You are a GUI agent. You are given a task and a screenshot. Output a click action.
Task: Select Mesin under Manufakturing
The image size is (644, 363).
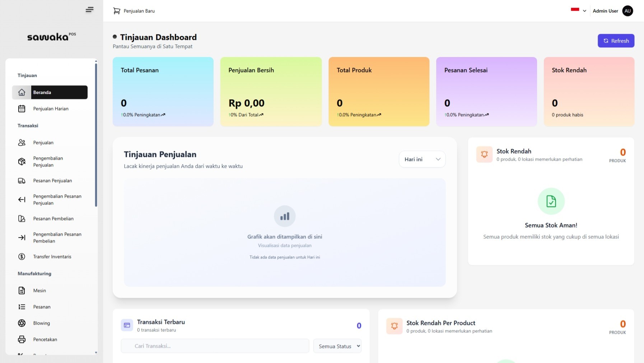39,291
